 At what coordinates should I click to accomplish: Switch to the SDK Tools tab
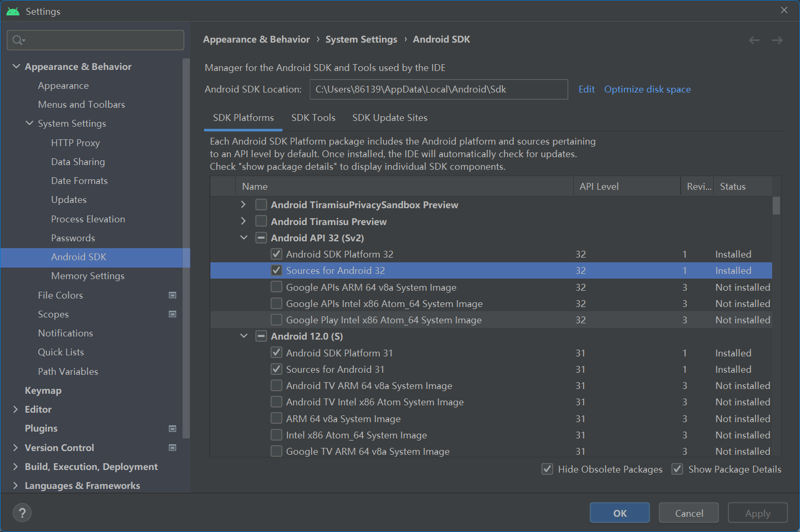[x=313, y=118]
